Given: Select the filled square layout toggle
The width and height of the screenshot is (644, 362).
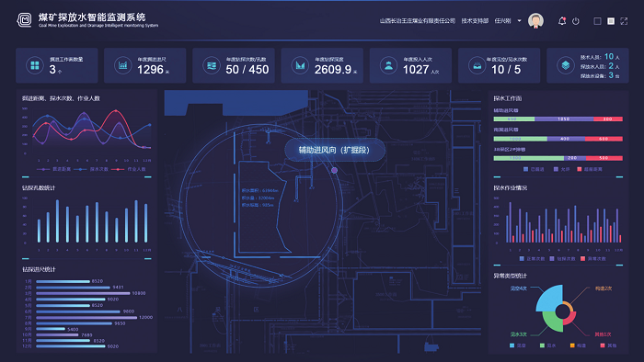Looking at the screenshot, I should pos(611,21).
